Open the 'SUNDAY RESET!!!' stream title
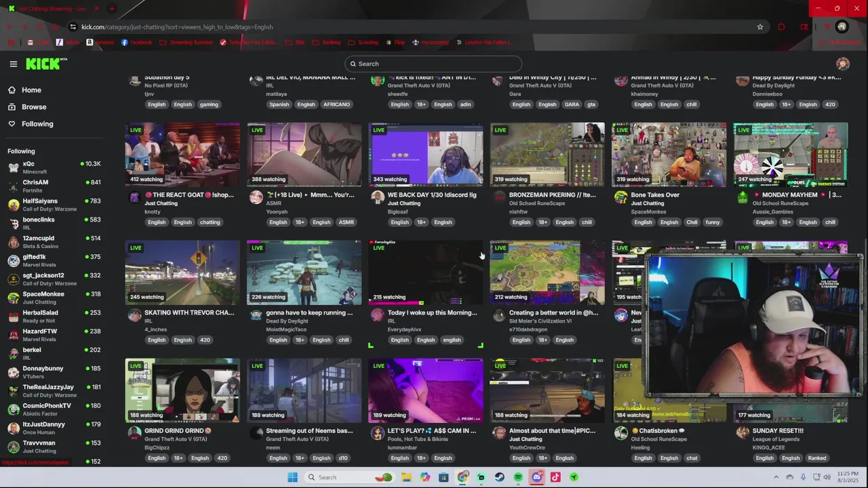This screenshot has height=488, width=868. pyautogui.click(x=778, y=431)
